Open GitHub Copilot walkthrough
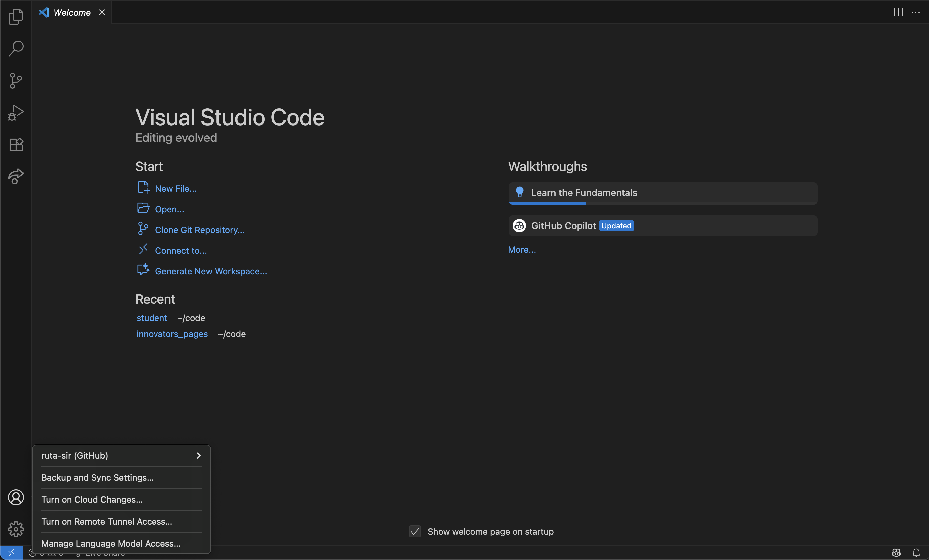The image size is (929, 560). pyautogui.click(x=663, y=225)
